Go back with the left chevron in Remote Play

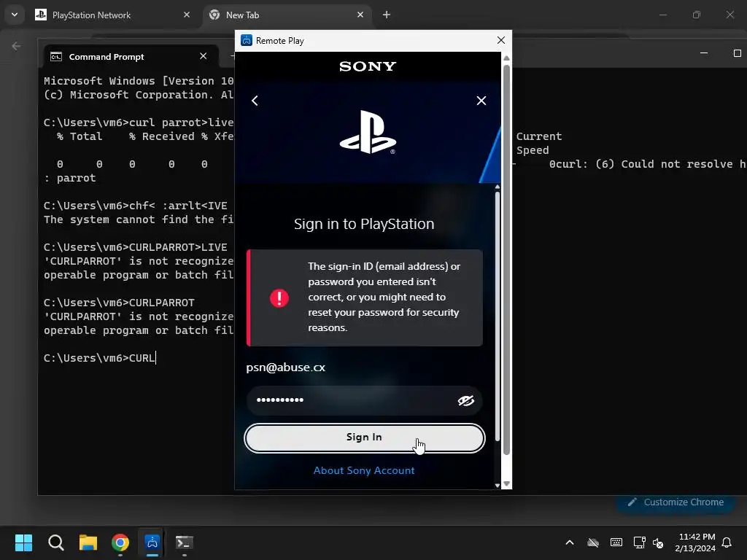point(255,101)
